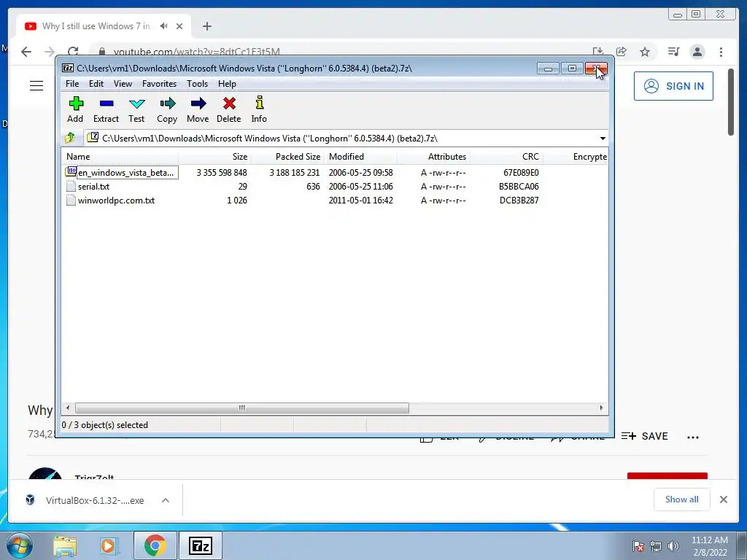The width and height of the screenshot is (747, 560).
Task: Click the CRC value 67E089E0
Action: (x=521, y=172)
